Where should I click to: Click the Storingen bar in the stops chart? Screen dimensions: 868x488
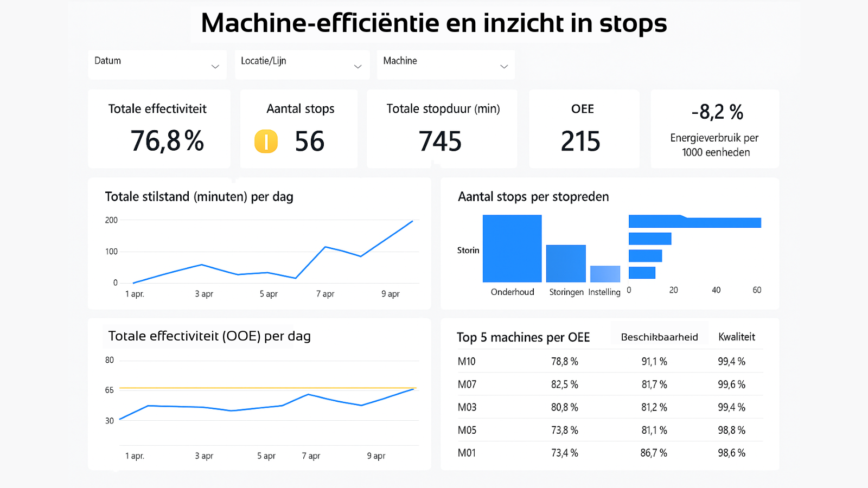pos(566,264)
